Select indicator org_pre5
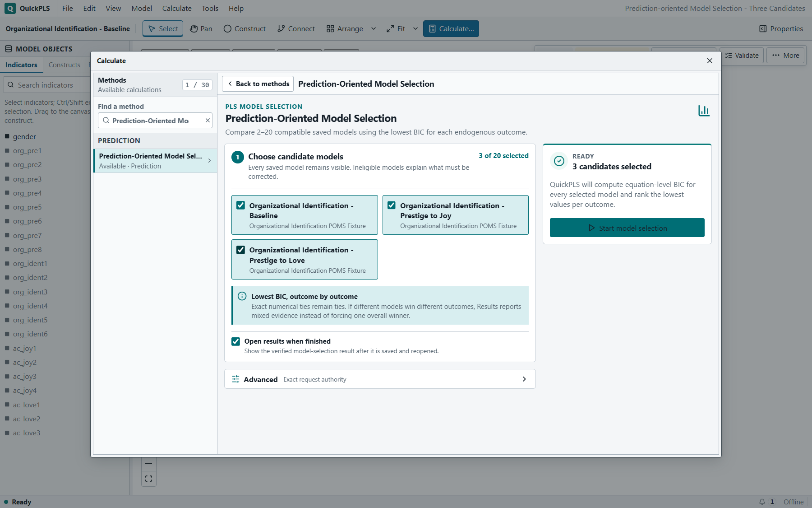 [27, 207]
